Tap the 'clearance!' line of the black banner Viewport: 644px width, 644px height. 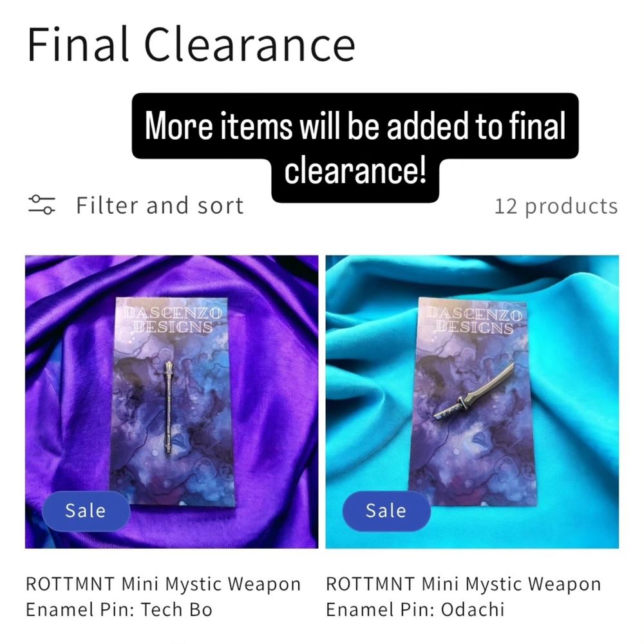355,171
